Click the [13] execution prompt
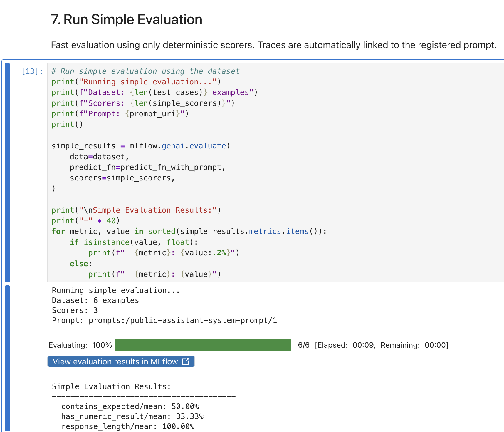Screen dimensions: 504x432 pos(32,71)
